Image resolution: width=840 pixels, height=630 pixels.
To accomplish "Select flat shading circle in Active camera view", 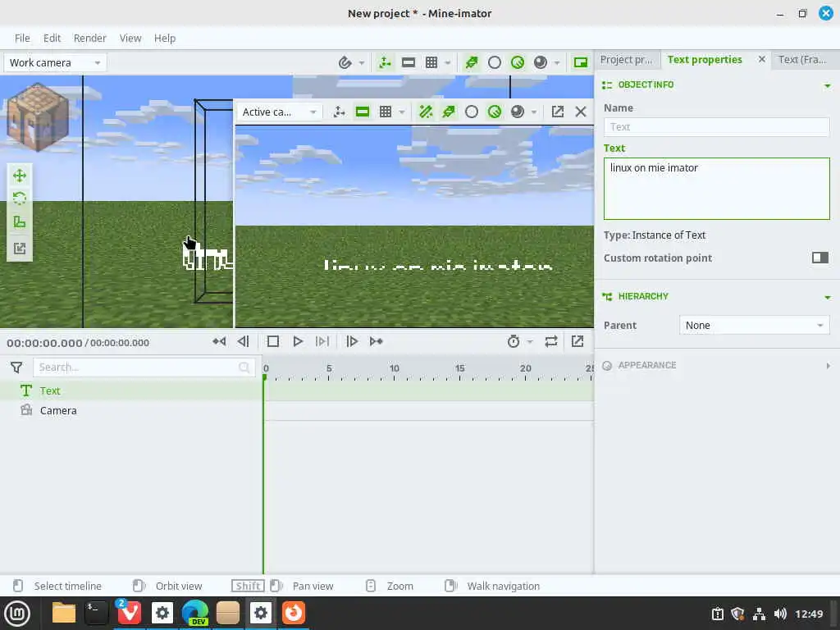I will [x=472, y=112].
